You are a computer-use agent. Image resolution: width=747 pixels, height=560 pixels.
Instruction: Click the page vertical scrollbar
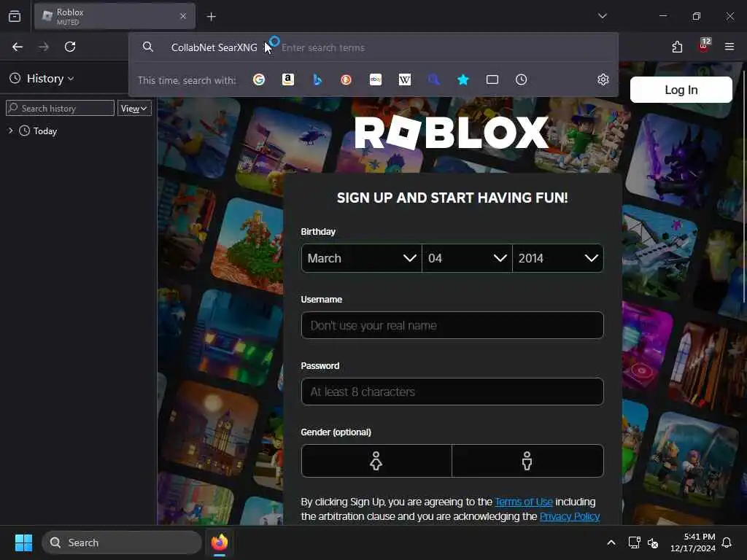click(x=743, y=186)
